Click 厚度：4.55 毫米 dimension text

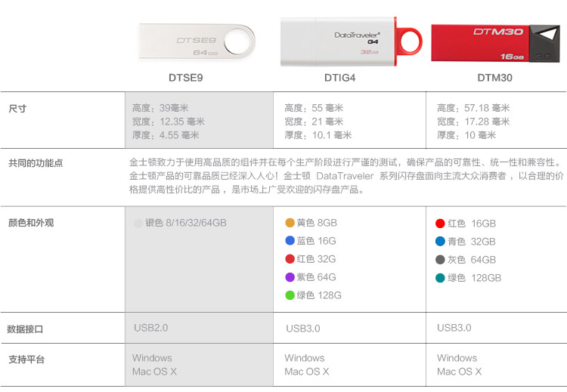click(x=166, y=135)
